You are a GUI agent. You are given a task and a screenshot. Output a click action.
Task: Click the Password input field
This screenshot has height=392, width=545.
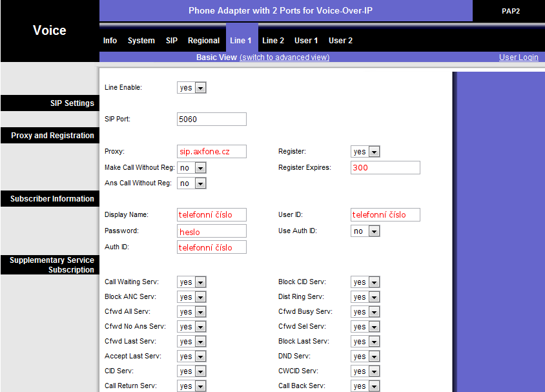212,231
